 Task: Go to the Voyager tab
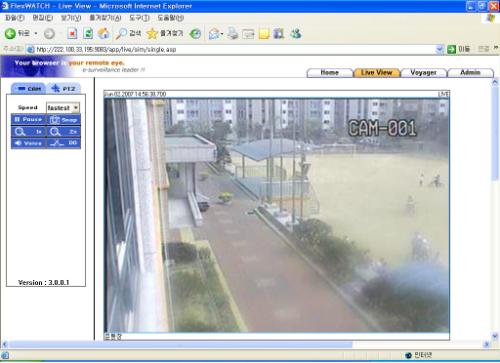pyautogui.click(x=423, y=72)
